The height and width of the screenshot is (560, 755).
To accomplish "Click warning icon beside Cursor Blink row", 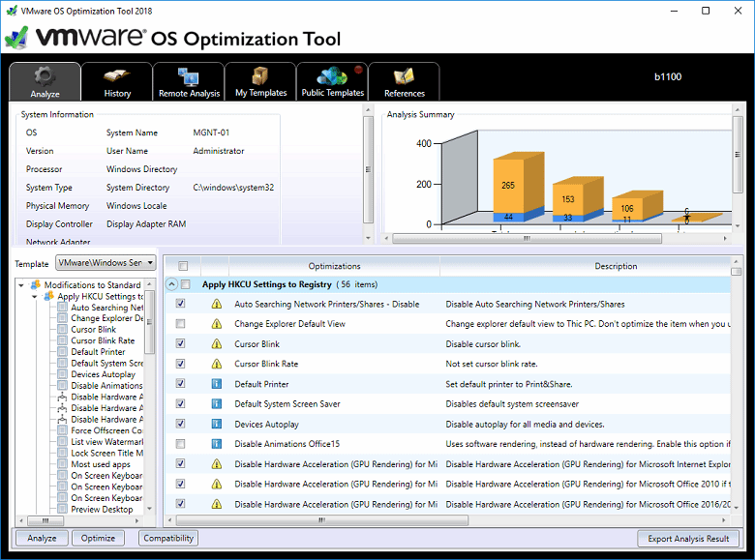I will click(x=217, y=343).
